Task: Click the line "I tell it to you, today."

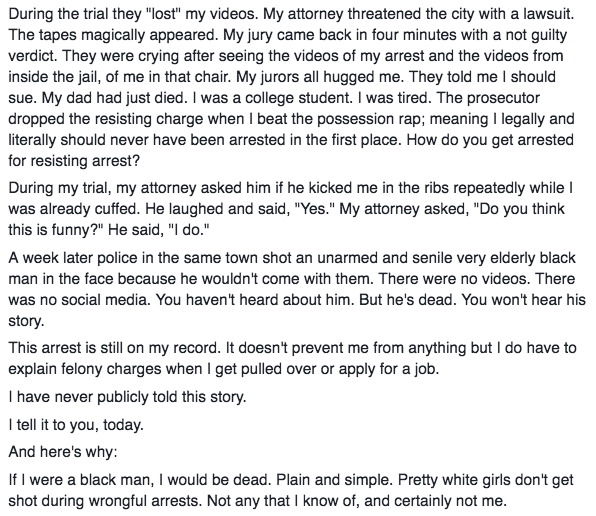Action: [76, 424]
